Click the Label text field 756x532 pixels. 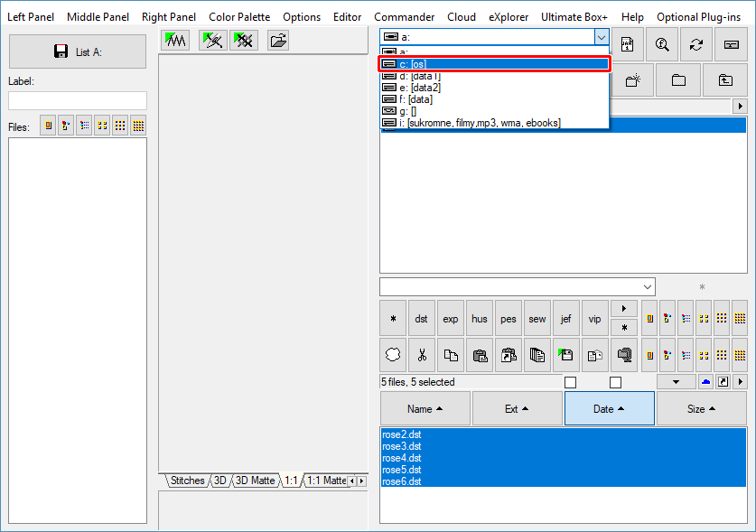[78, 101]
